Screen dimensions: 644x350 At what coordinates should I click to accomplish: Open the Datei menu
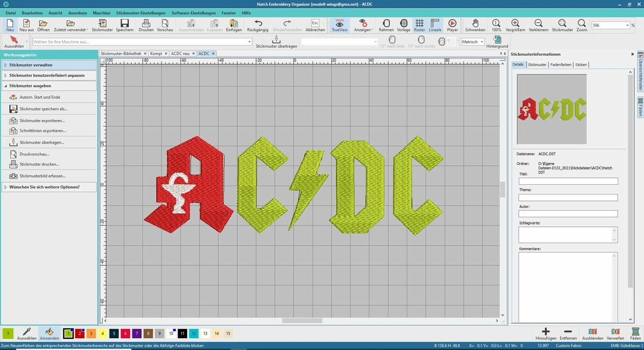pyautogui.click(x=11, y=12)
